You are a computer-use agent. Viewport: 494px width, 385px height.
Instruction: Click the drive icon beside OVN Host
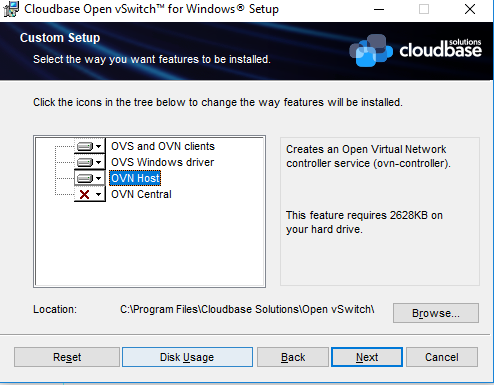point(85,178)
